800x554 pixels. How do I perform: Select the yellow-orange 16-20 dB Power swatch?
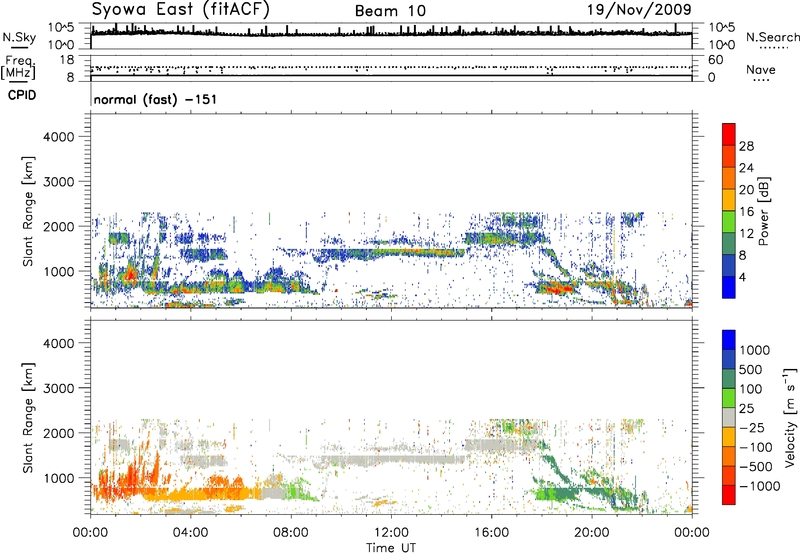729,200
